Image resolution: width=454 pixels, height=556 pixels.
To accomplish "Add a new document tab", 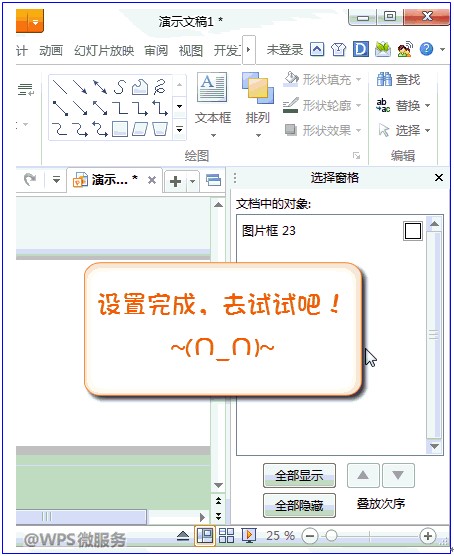I will (x=175, y=182).
